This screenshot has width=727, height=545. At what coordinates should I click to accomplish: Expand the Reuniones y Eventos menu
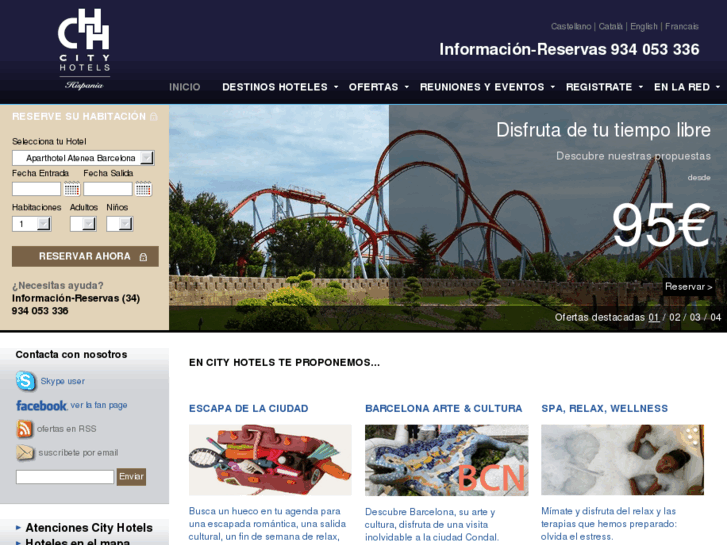click(x=487, y=87)
